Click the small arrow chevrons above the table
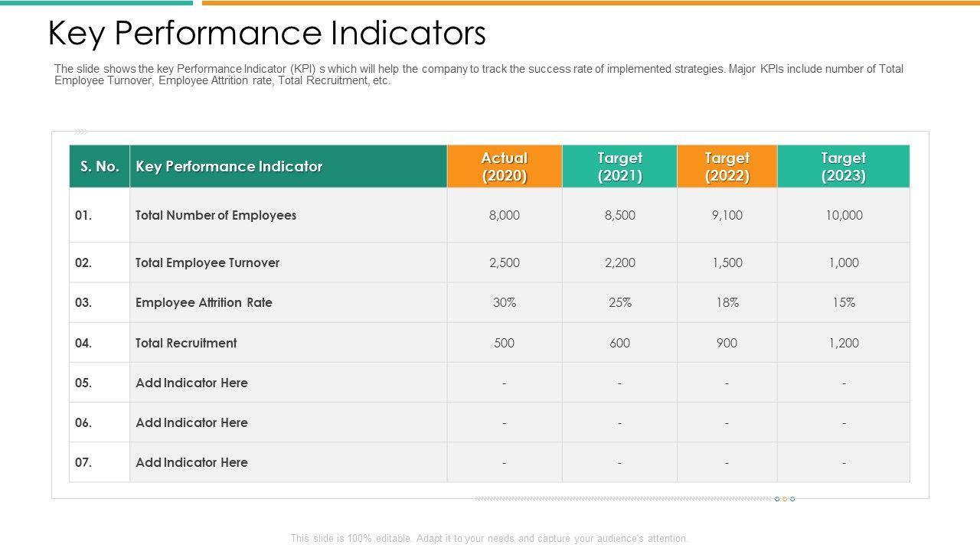 coord(80,132)
